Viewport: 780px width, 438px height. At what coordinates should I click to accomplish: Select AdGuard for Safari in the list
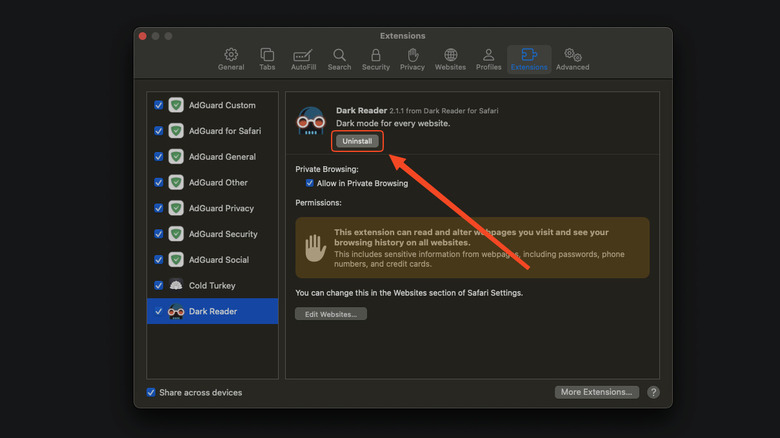click(x=223, y=131)
